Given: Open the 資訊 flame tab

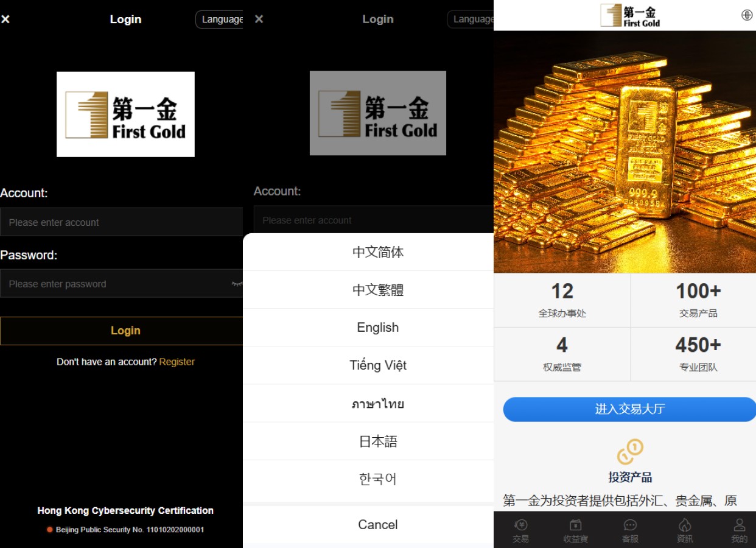Looking at the screenshot, I should (685, 530).
